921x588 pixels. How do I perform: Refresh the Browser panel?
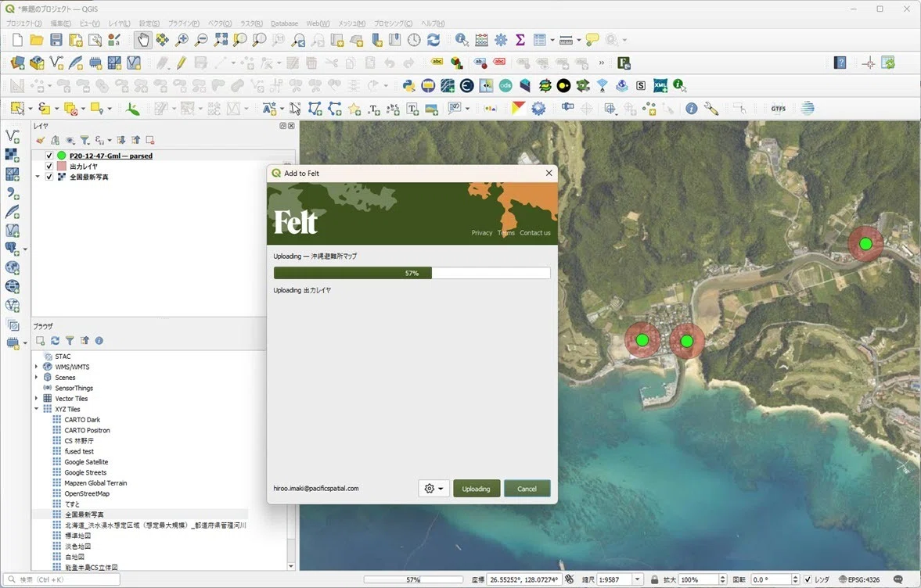(x=56, y=340)
